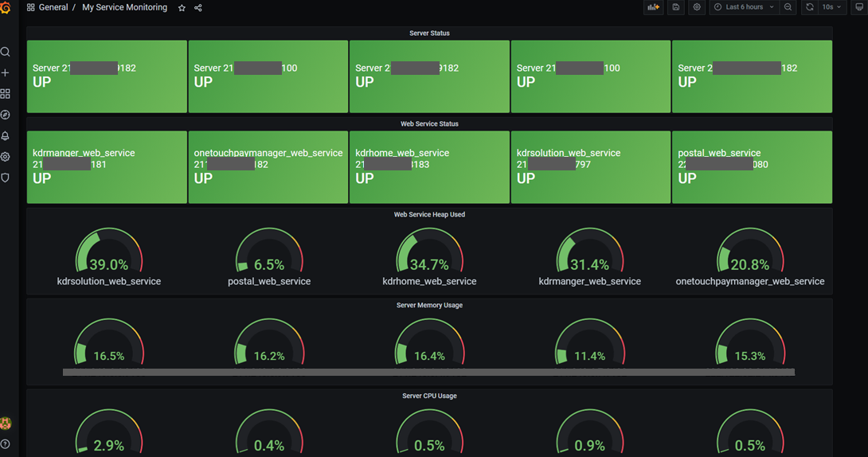Viewport: 868px width, 457px height.
Task: Refresh the dashboard now
Action: click(810, 7)
